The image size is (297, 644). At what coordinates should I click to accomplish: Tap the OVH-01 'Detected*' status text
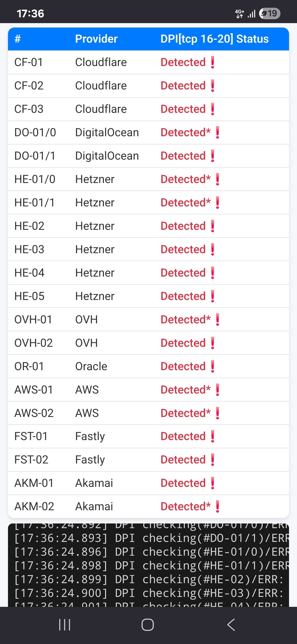coord(186,320)
